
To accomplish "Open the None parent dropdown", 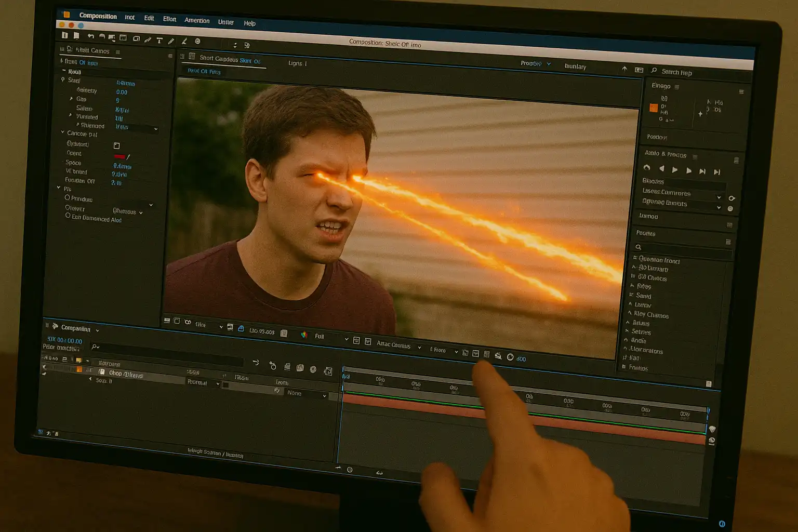I will tap(307, 394).
